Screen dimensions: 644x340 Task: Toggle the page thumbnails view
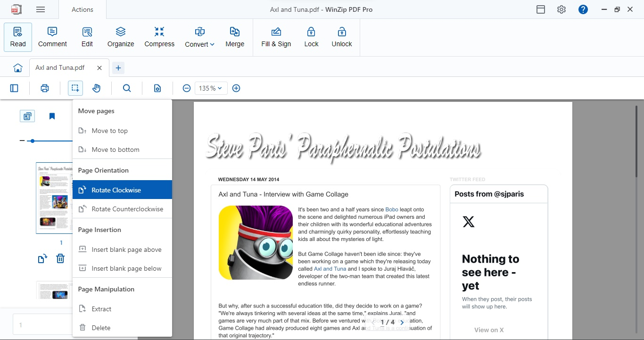click(x=27, y=116)
